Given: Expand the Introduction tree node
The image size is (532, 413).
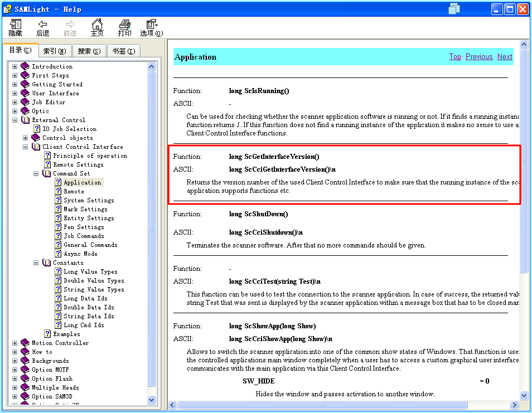Looking at the screenshot, I should [14, 66].
